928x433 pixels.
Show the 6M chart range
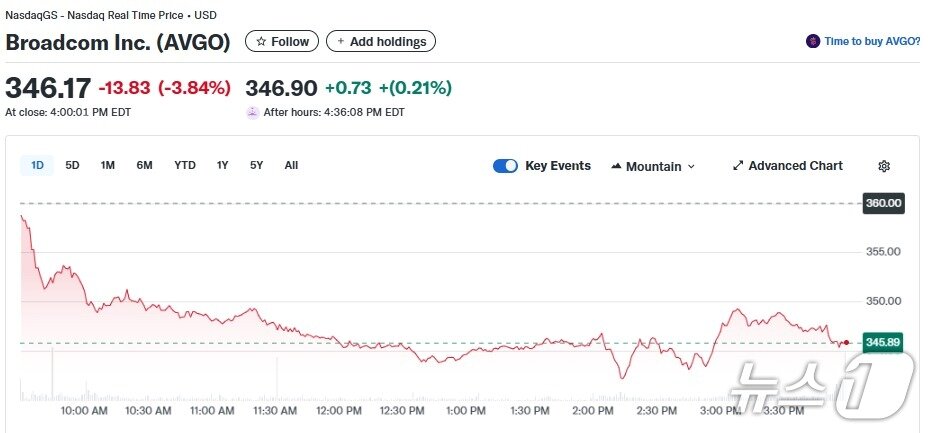coord(144,166)
